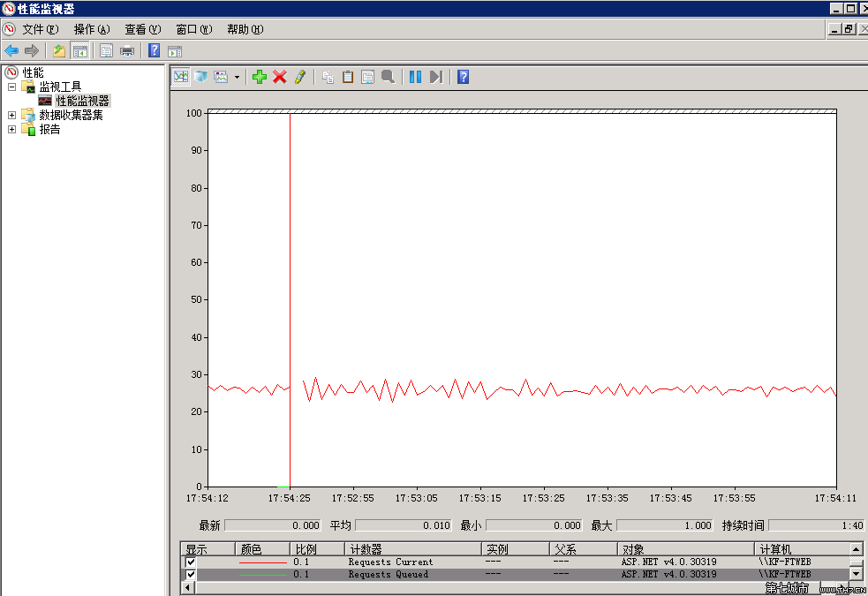
Task: Expand the 报告 tree node
Action: coord(11,129)
